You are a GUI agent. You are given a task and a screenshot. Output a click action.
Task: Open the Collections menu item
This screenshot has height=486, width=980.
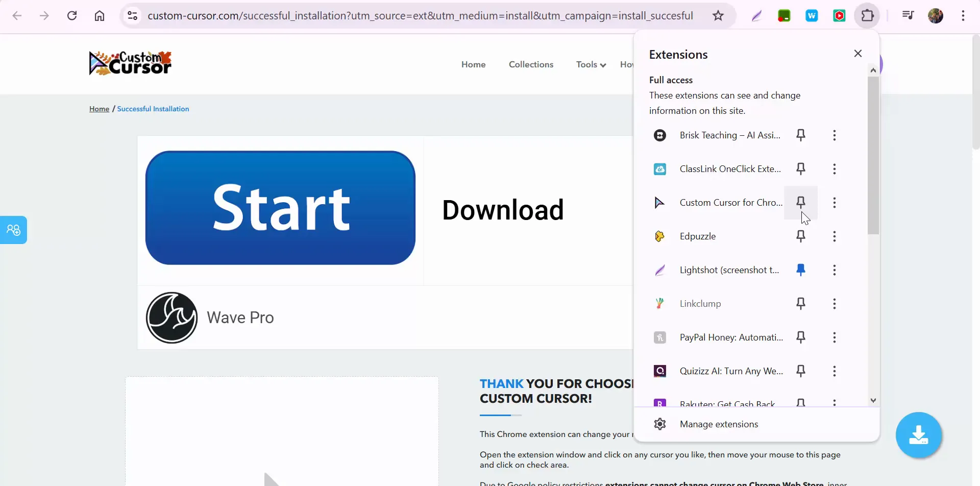click(531, 64)
